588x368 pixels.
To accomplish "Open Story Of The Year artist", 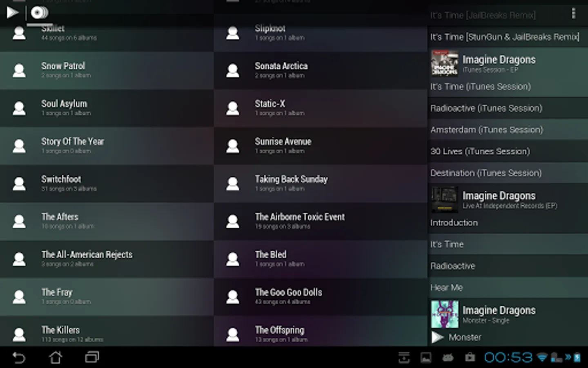I will coord(107,146).
